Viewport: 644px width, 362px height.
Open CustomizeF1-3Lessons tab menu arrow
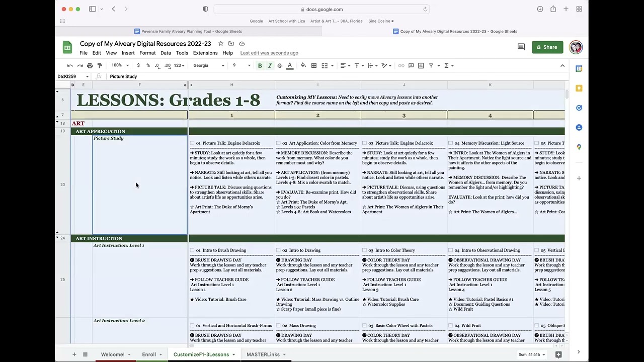tap(233, 354)
